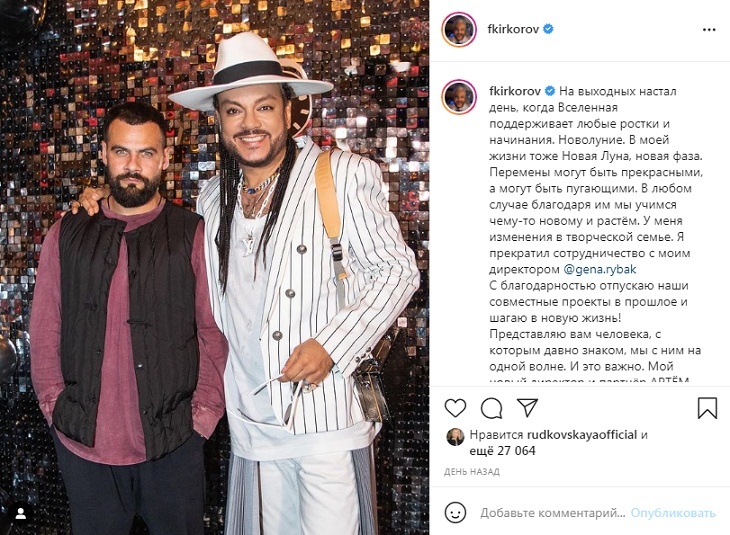The width and height of the screenshot is (730, 535).
Task: Open fkirkorov username in the caption
Action: [x=515, y=91]
